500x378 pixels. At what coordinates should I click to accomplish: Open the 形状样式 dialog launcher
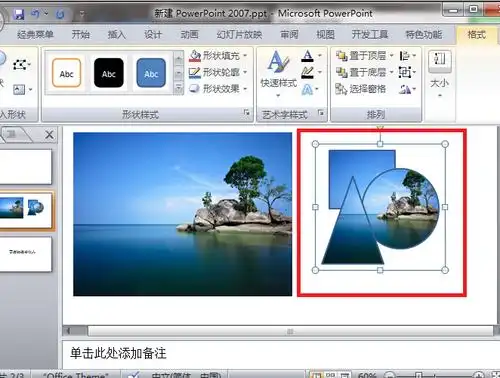pos(247,113)
